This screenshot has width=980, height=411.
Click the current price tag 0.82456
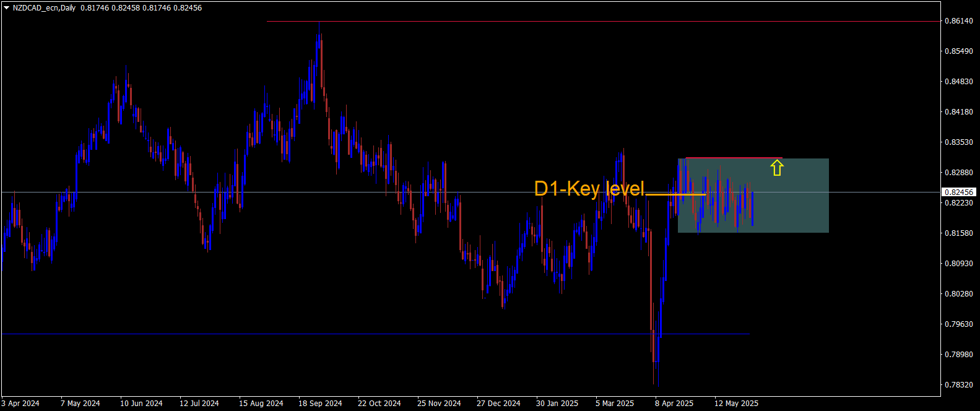pyautogui.click(x=959, y=193)
